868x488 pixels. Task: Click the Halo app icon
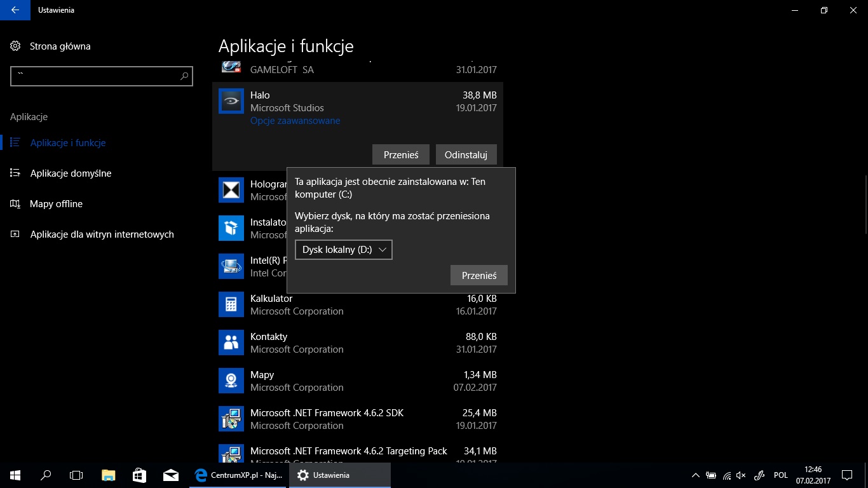tap(231, 101)
